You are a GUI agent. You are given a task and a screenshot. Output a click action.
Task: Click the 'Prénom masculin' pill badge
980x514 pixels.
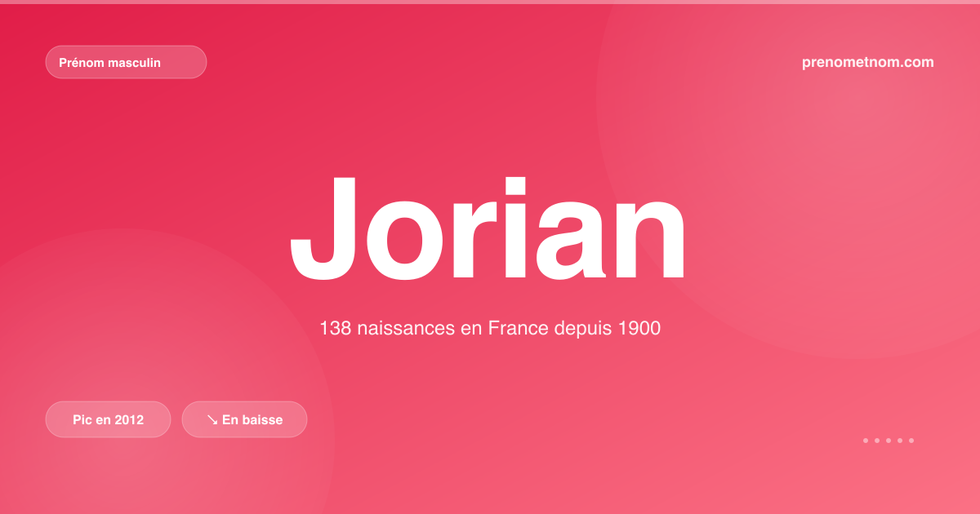point(126,62)
